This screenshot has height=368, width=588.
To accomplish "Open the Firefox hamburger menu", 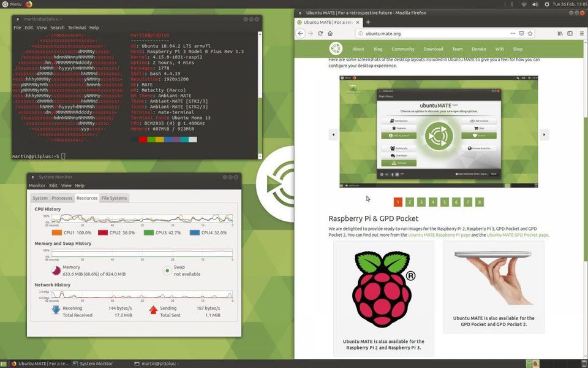I will click(x=582, y=33).
